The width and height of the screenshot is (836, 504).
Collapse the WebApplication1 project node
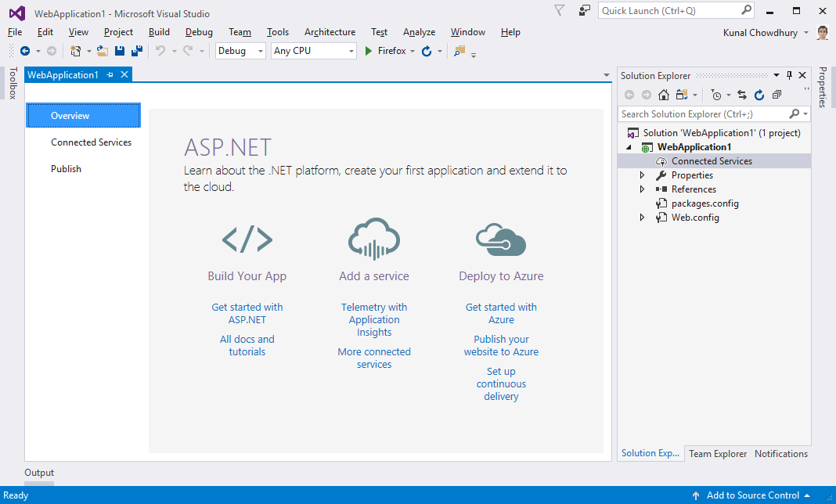click(x=629, y=147)
